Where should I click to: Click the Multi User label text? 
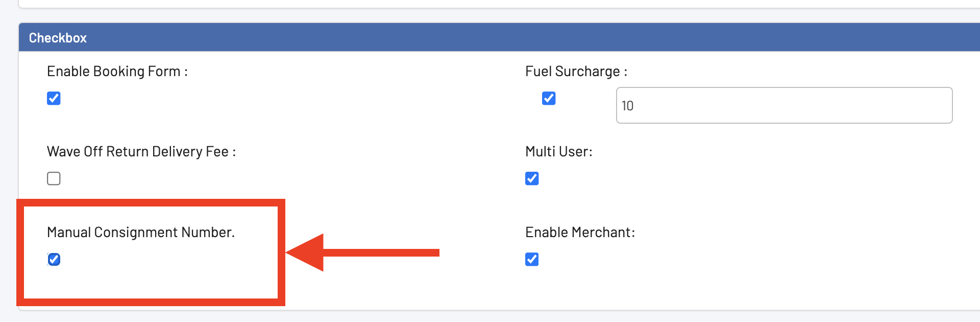(x=558, y=152)
